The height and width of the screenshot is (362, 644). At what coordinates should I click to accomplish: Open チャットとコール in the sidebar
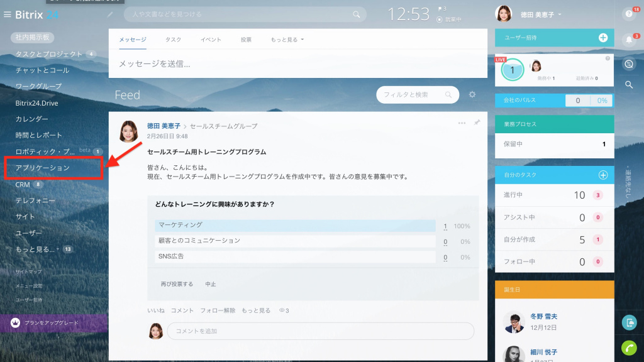point(42,70)
